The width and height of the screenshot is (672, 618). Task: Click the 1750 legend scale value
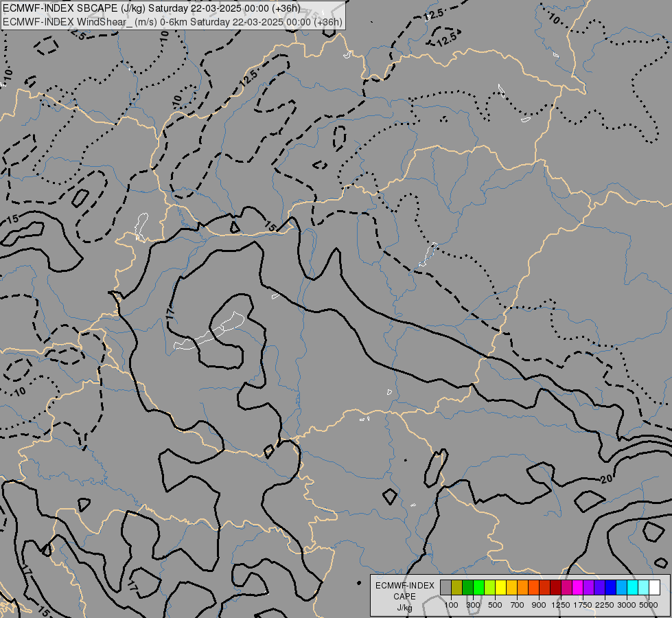click(583, 605)
